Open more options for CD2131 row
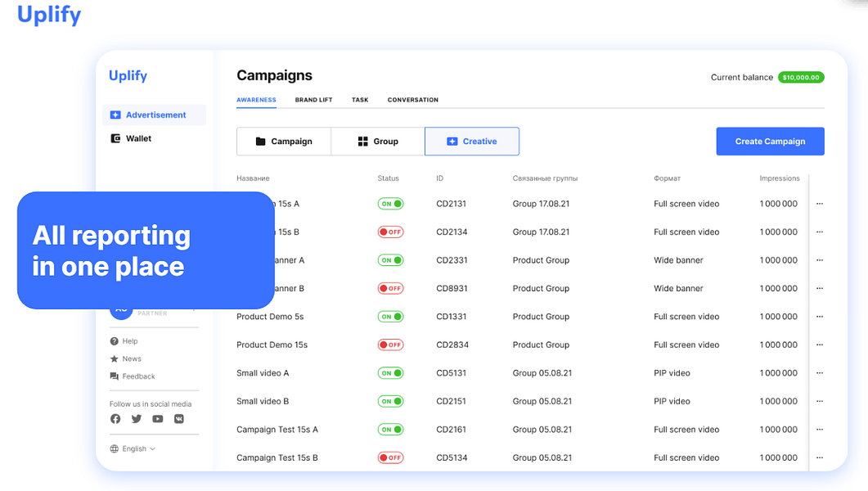 click(819, 204)
